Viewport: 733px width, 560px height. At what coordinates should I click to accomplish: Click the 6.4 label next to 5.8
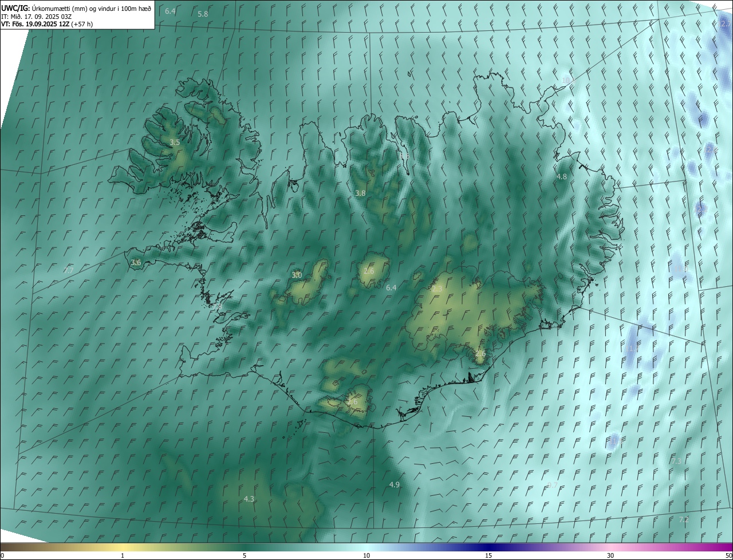[x=170, y=11]
